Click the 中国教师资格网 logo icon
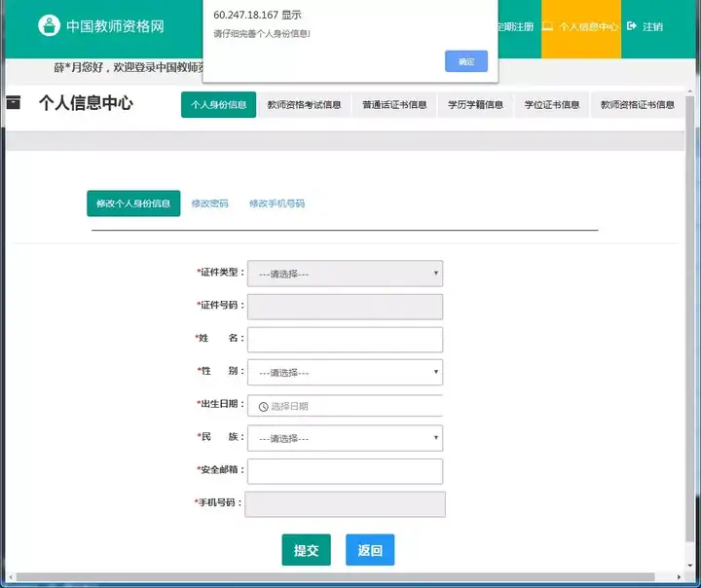 (x=50, y=25)
